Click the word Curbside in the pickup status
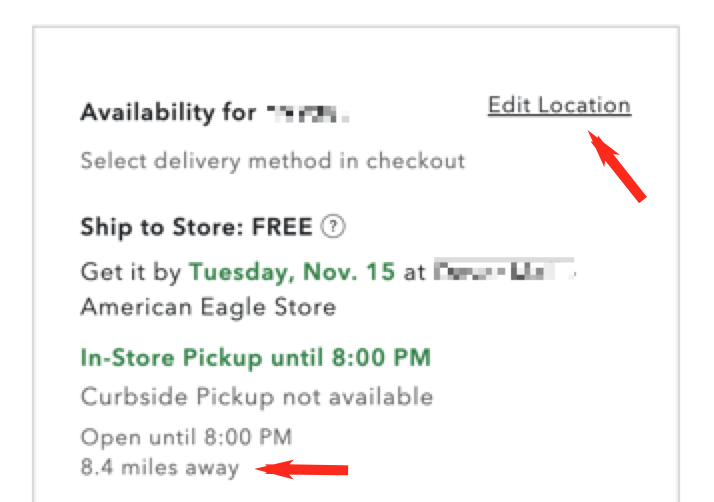 click(x=134, y=396)
